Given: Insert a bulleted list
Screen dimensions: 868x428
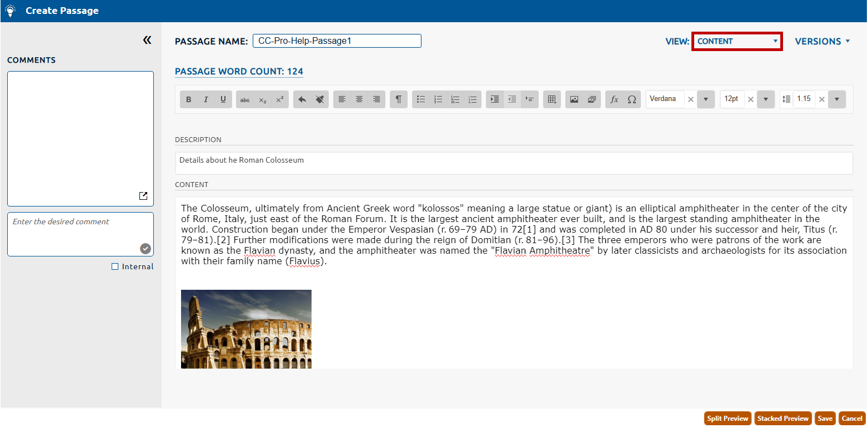Looking at the screenshot, I should pos(421,99).
